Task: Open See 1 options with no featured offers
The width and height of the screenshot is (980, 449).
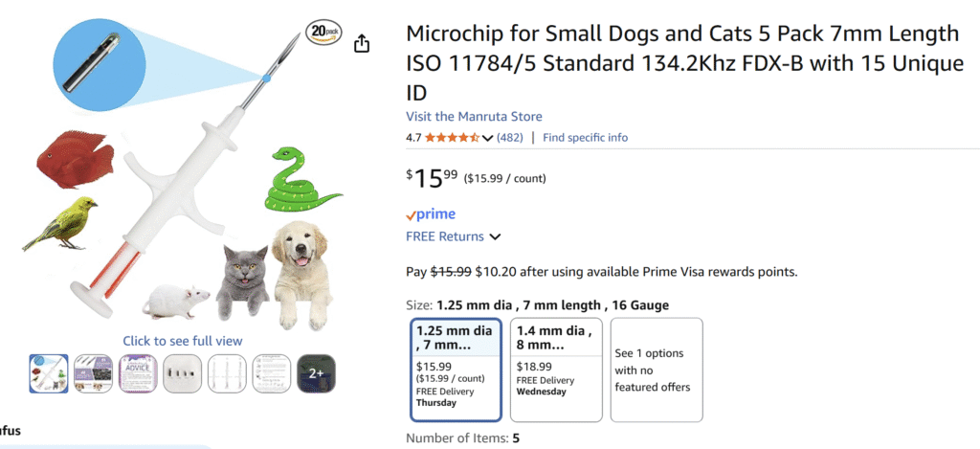Action: coord(656,369)
